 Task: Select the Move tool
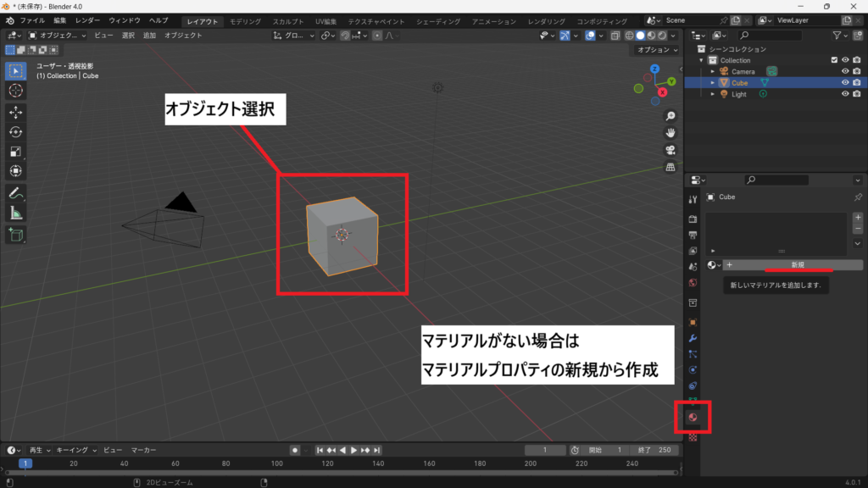(x=15, y=113)
